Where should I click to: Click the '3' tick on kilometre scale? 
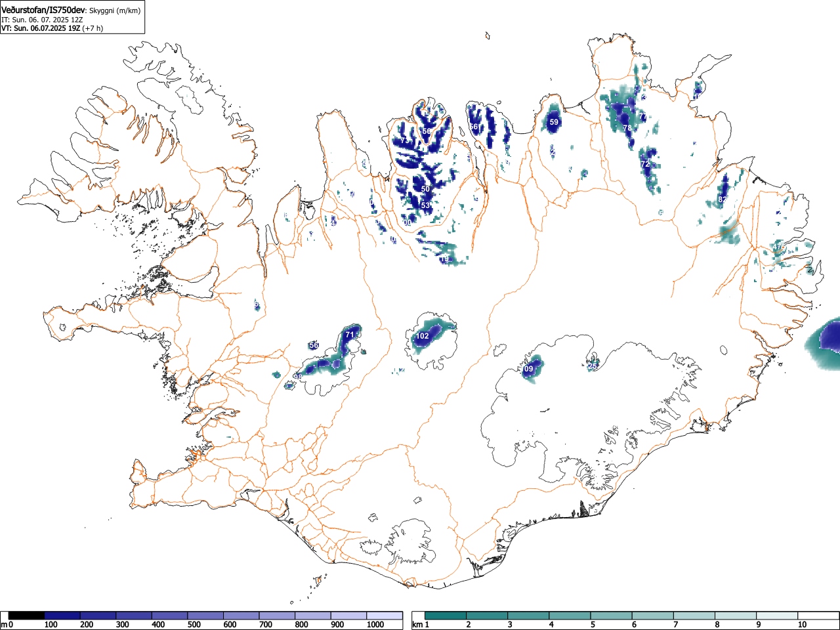click(x=510, y=625)
